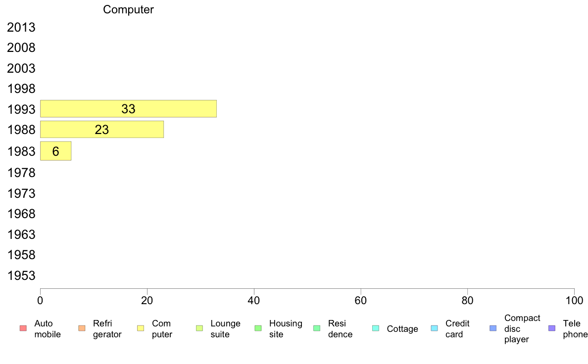This screenshot has height=364, width=588.
Task: Click the purple Telephone legend swatch
Action: [x=552, y=328]
